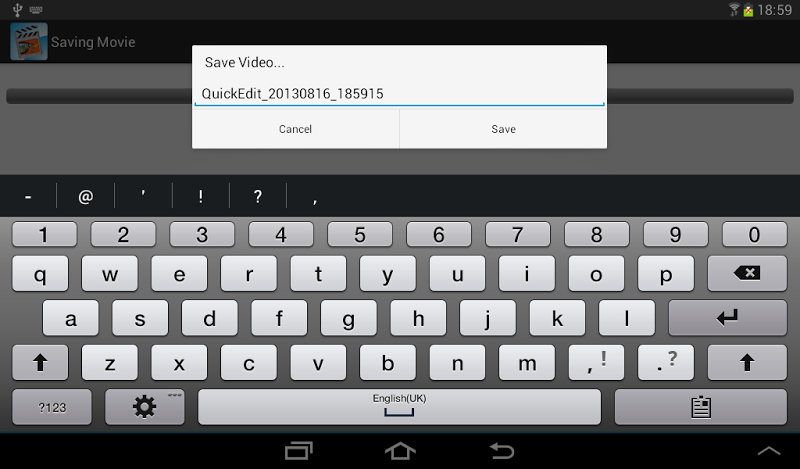
Task: Click the QuickEdit filename text field
Action: 399,94
